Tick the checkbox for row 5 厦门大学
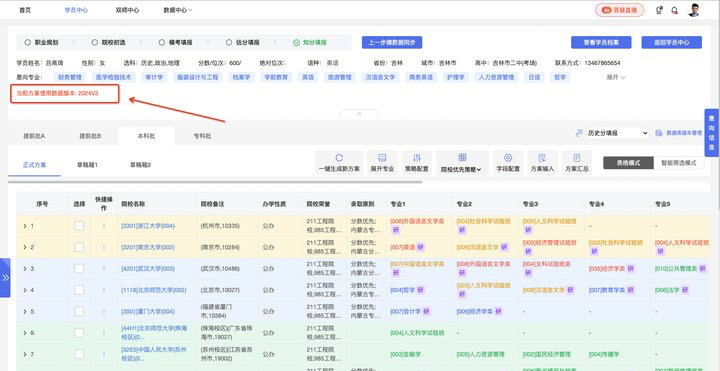Screen dimensions: 720x371 pyautogui.click(x=79, y=311)
